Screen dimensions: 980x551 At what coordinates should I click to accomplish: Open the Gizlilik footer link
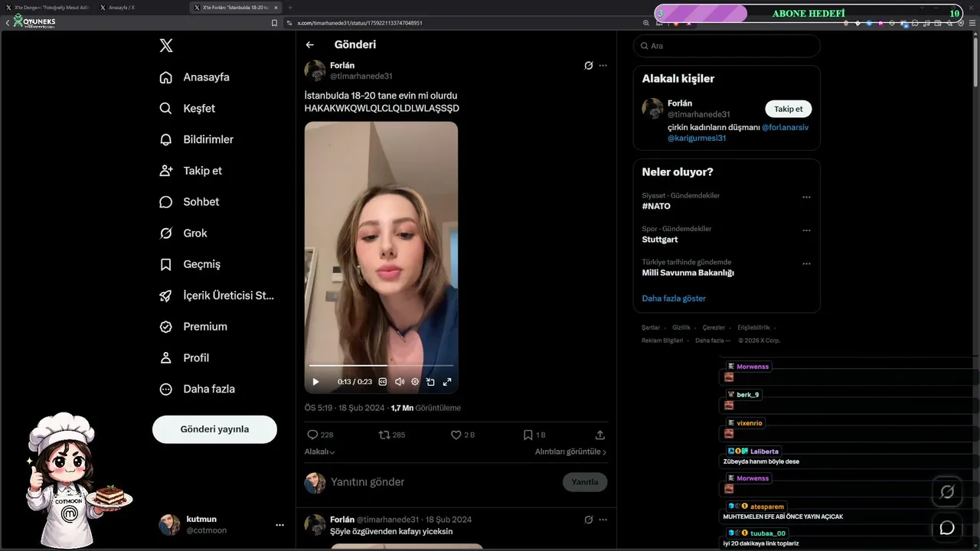681,328
